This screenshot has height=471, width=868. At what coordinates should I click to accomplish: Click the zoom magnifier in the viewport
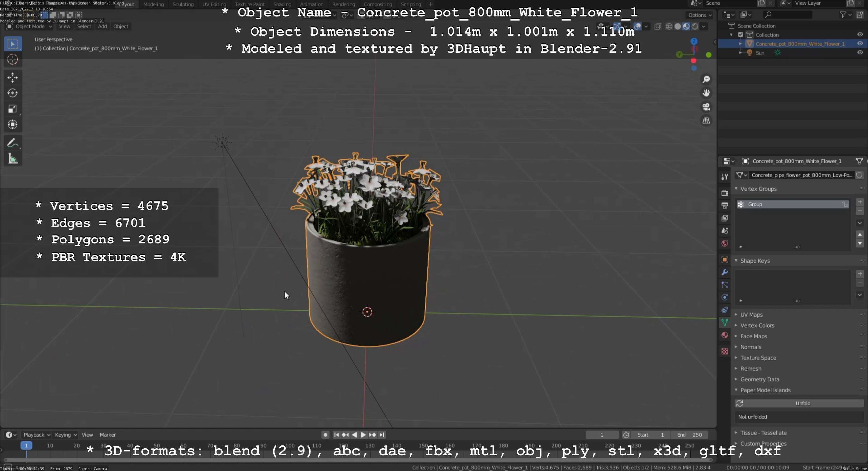[706, 80]
